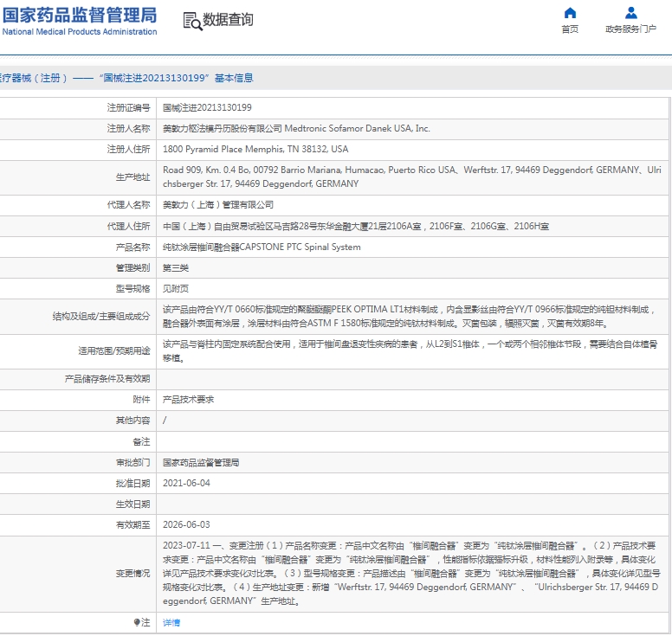Click the 注册人名称 row label
The height and width of the screenshot is (636, 672).
pos(128,128)
